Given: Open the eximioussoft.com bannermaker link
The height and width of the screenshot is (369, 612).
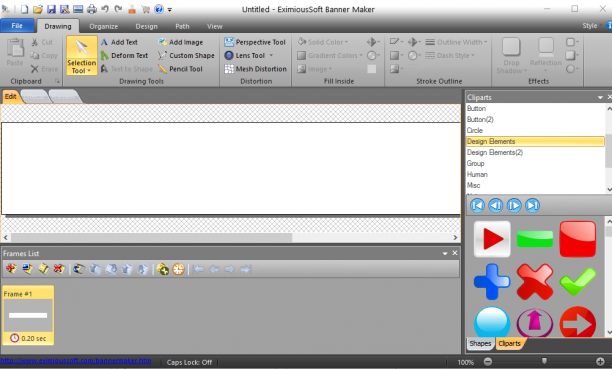Looking at the screenshot, I should [x=75, y=361].
